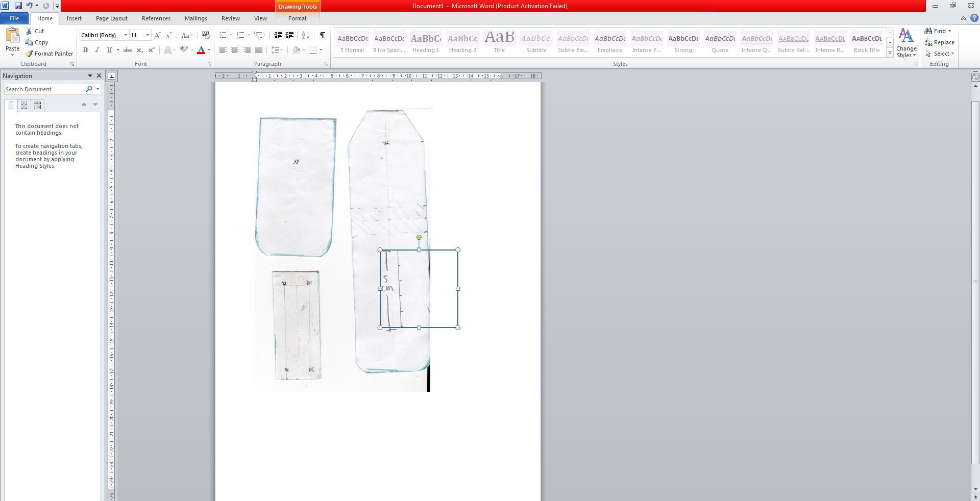980x501 pixels.
Task: Click the Bullets list icon
Action: (x=223, y=35)
